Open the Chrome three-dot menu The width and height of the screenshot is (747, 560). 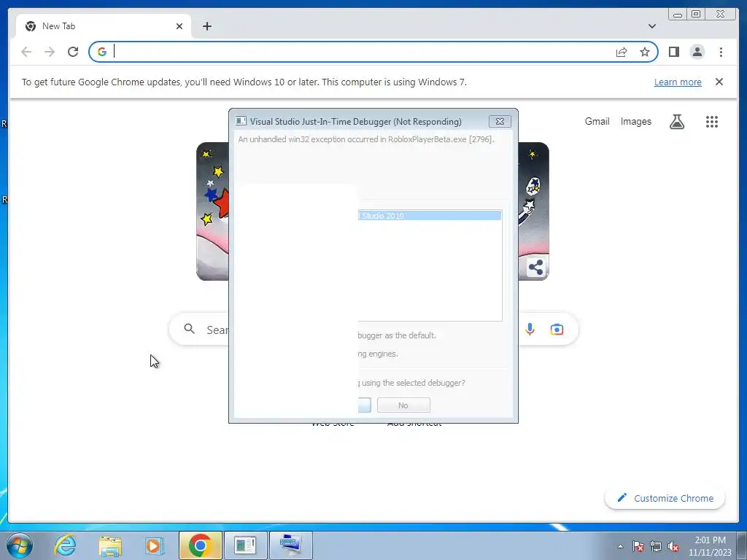(721, 52)
